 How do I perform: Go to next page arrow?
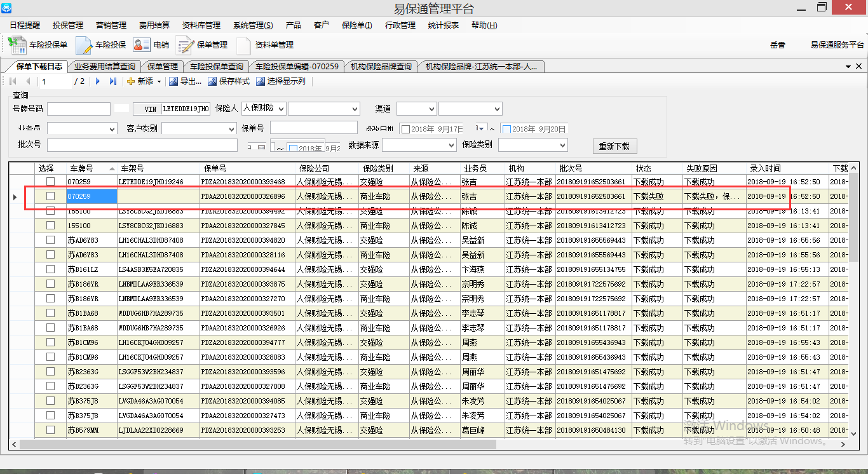[x=98, y=81]
